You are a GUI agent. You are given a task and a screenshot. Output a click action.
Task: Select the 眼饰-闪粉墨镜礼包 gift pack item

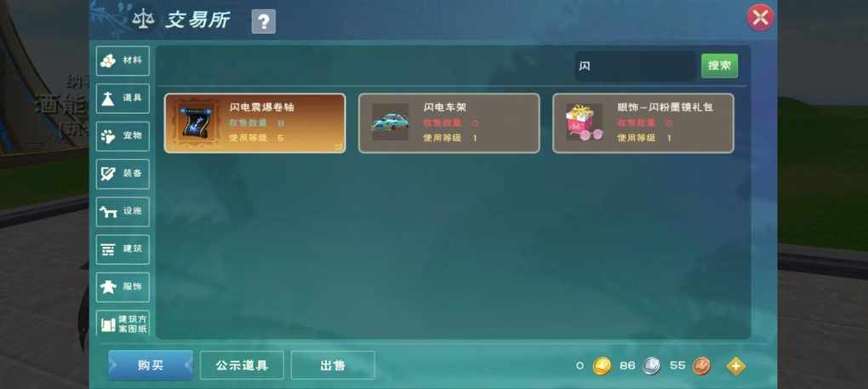tap(643, 123)
